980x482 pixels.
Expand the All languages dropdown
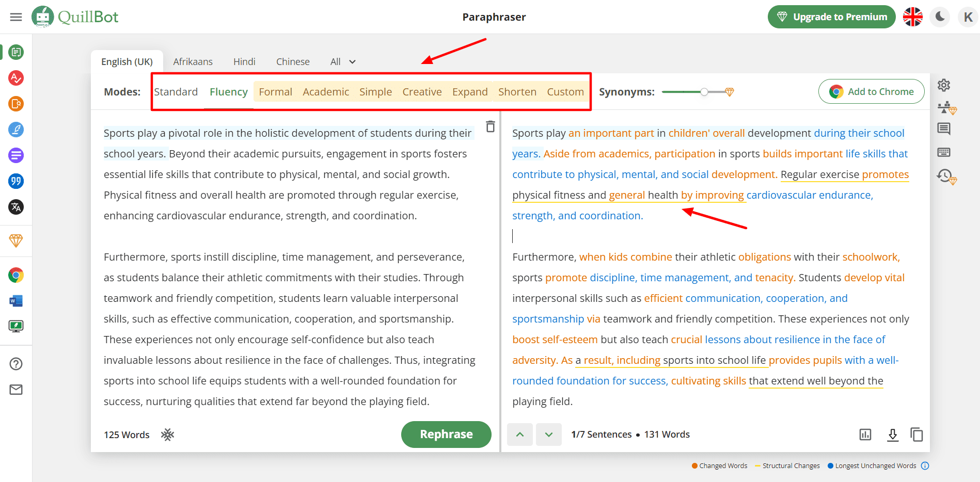point(343,62)
